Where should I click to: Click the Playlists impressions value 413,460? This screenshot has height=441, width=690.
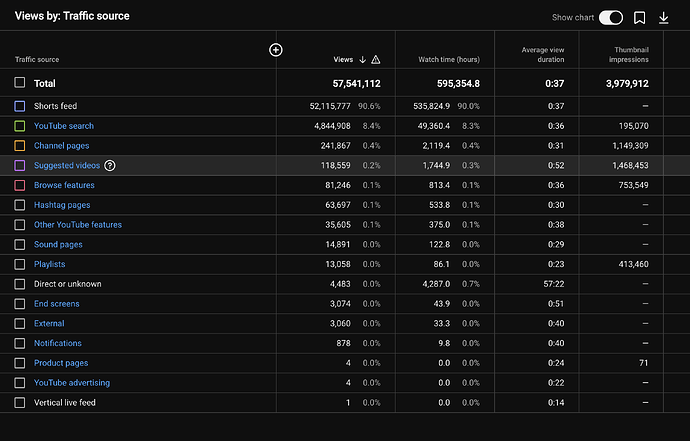tap(633, 265)
